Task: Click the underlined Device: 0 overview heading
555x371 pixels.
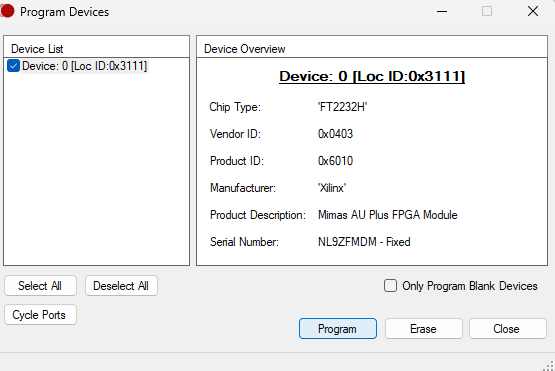Action: point(372,76)
